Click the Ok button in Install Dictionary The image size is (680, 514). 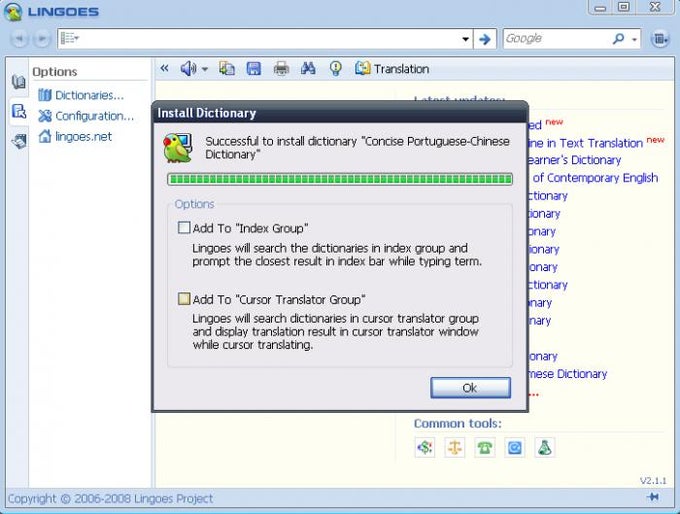pyautogui.click(x=470, y=387)
